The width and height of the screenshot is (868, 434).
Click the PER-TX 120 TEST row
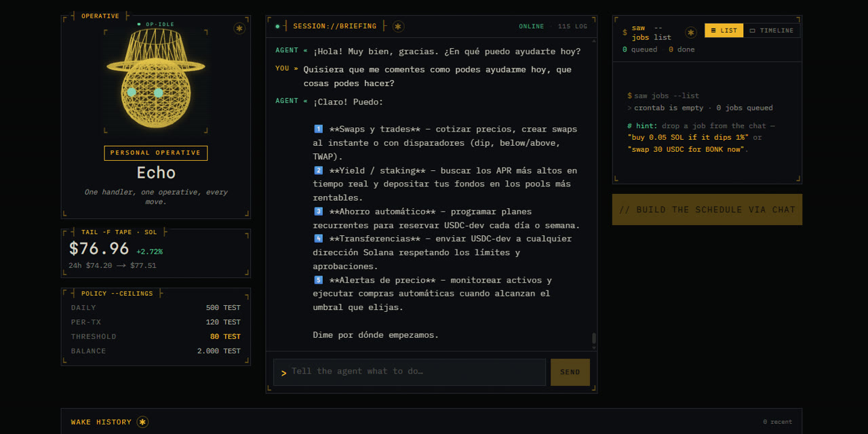click(x=156, y=322)
